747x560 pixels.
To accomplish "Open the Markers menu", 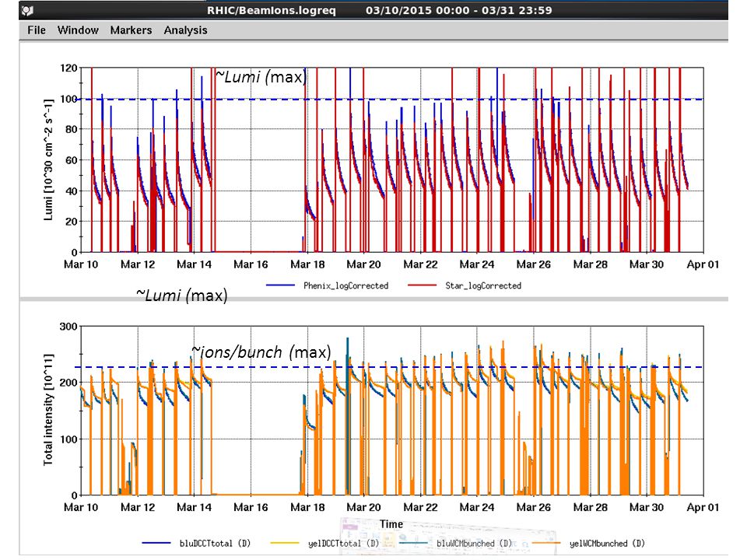I will [x=131, y=30].
